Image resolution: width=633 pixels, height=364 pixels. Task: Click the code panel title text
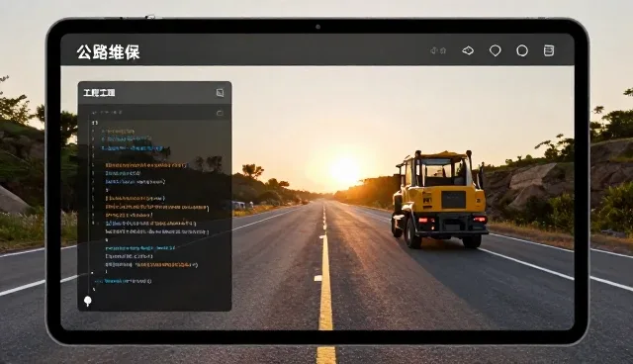click(x=99, y=93)
